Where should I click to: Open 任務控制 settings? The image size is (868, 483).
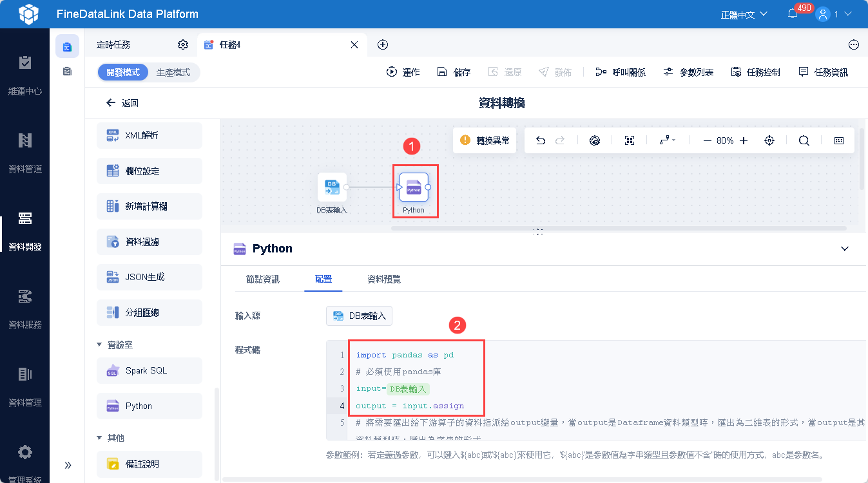tap(755, 72)
